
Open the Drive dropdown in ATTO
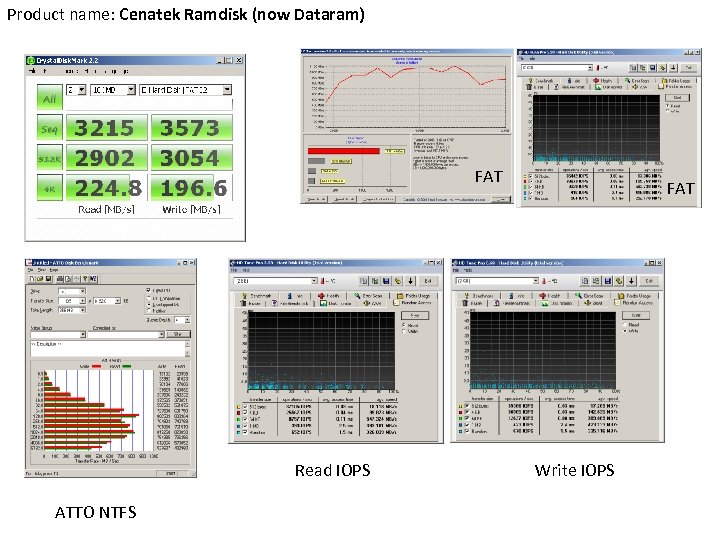pyautogui.click(x=72, y=292)
